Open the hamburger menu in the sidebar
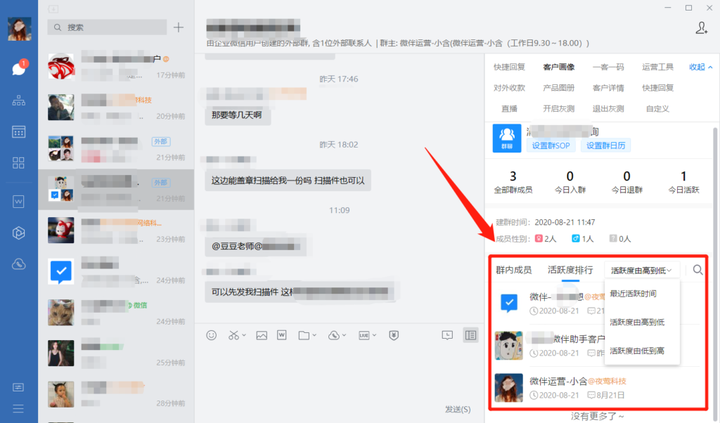Screen dimensions: 720x423 tap(18, 408)
